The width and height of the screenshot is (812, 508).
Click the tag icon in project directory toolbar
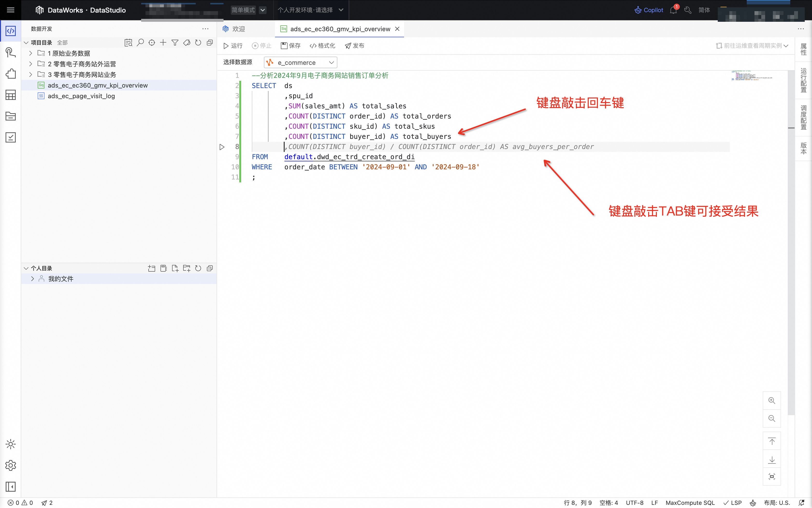tap(187, 43)
